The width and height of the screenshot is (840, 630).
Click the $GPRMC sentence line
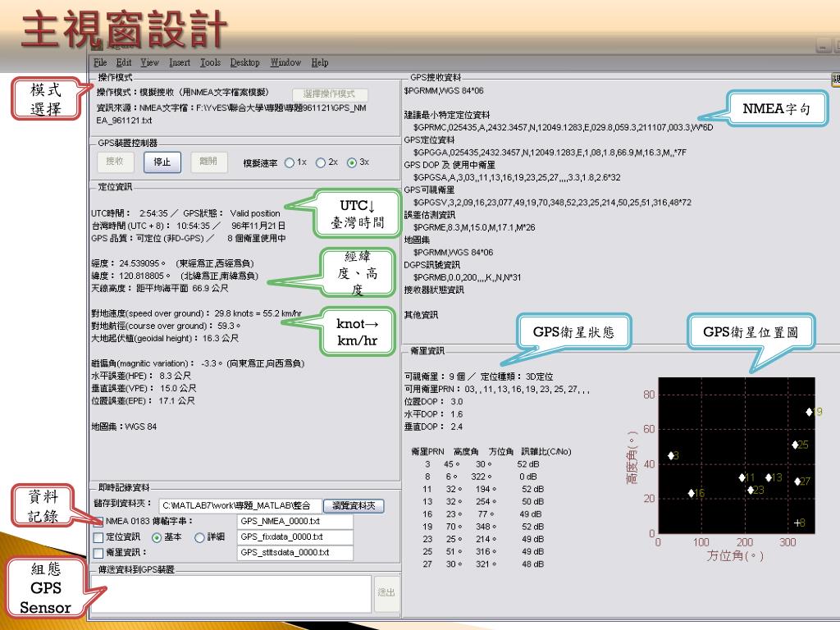(563, 127)
